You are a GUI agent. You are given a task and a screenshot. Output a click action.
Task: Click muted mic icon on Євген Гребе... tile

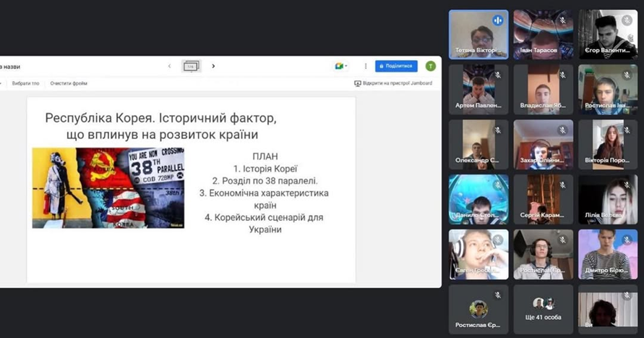pos(497,240)
